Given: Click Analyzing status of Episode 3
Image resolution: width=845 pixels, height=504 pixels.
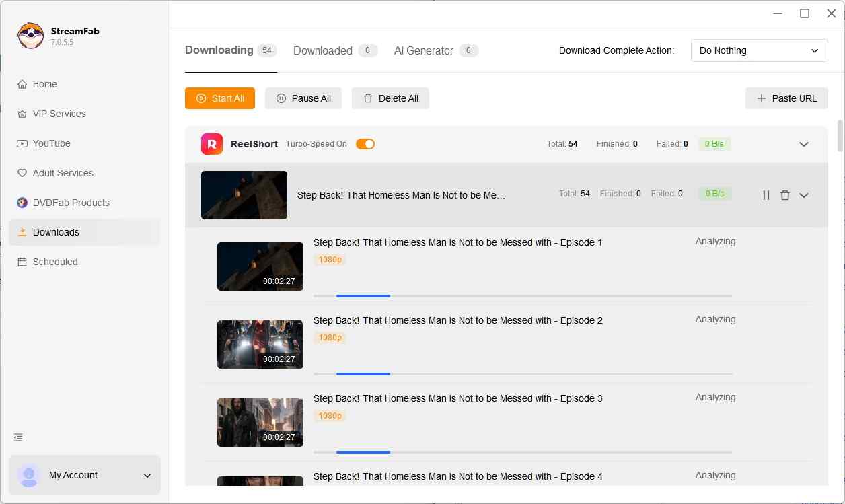Looking at the screenshot, I should [715, 397].
